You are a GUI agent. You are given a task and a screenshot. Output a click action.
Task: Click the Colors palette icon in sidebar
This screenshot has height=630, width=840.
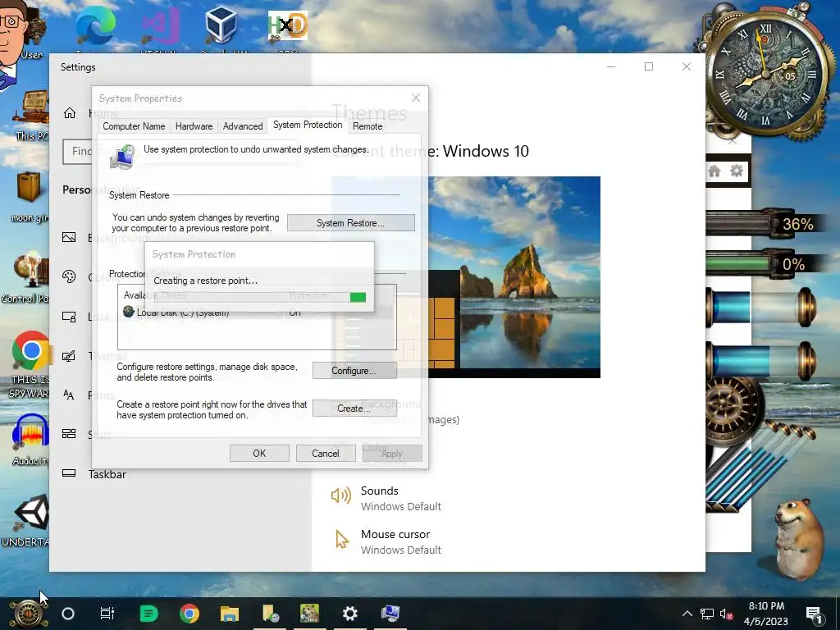[x=69, y=276]
